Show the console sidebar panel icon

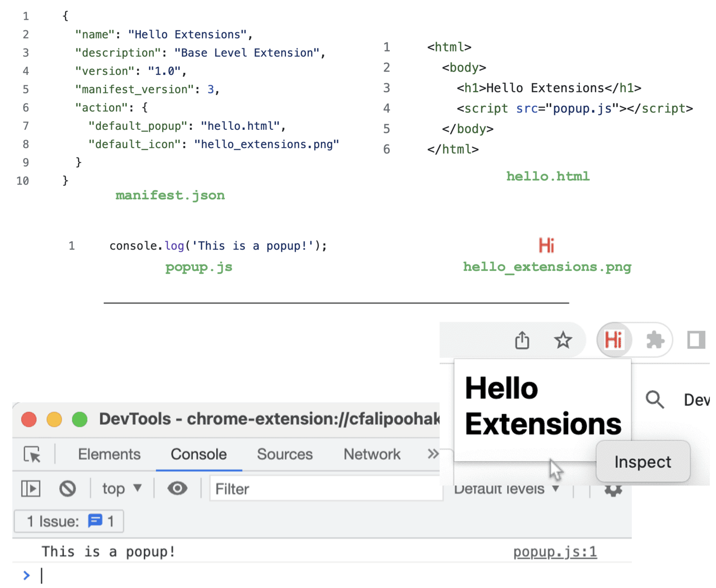click(x=31, y=488)
